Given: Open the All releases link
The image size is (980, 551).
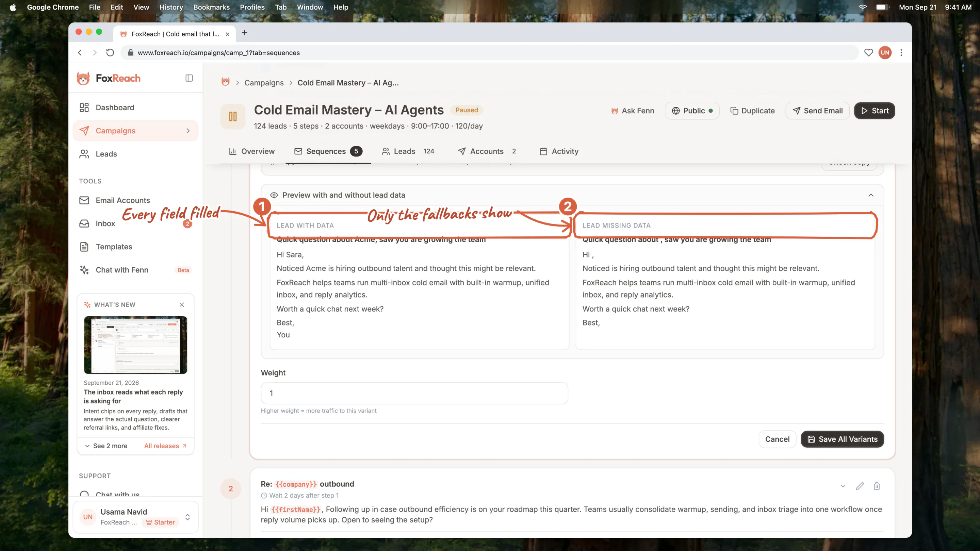Looking at the screenshot, I should click(x=165, y=446).
